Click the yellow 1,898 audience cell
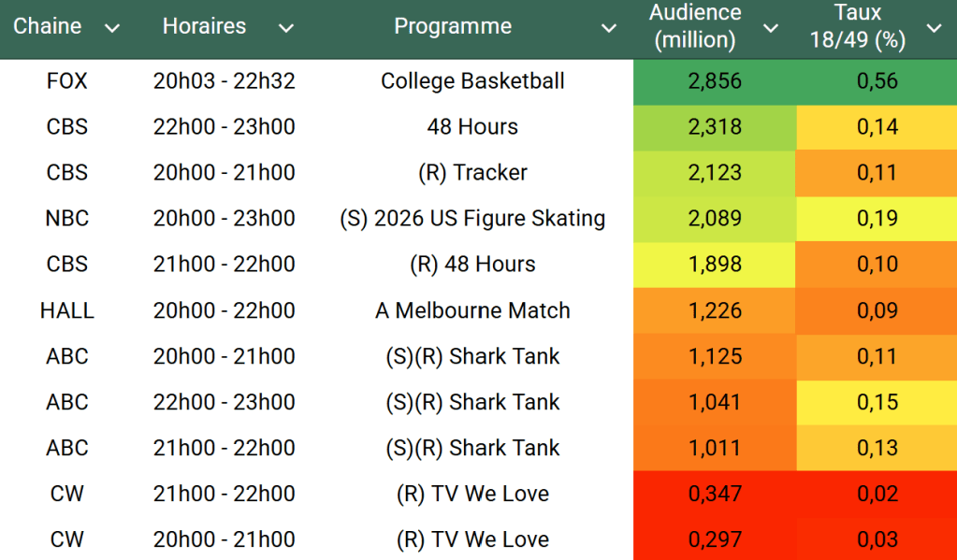Screen dimensions: 957x560 (x=715, y=265)
